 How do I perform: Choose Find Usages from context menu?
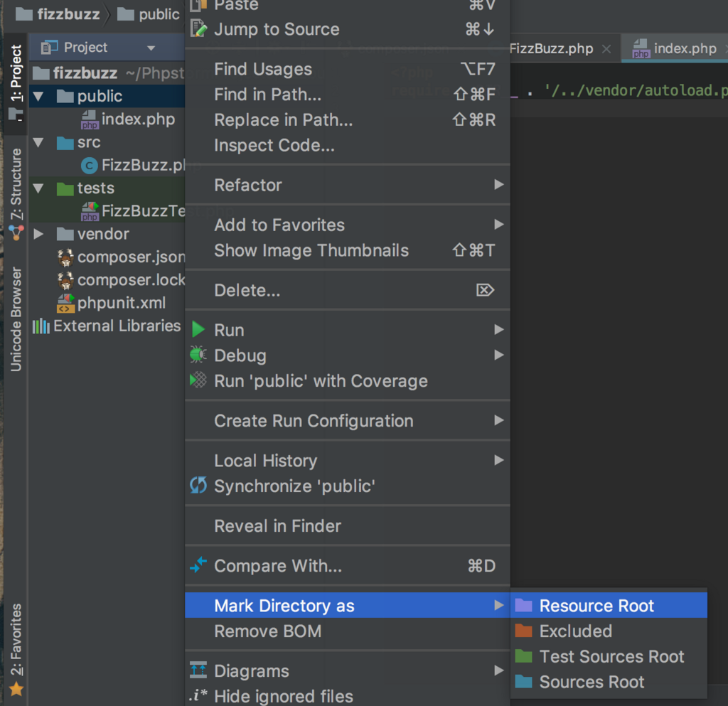347,69
